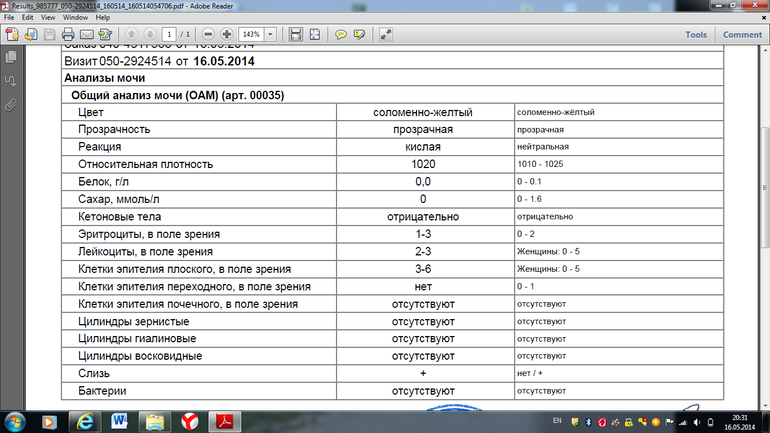Image resolution: width=770 pixels, height=433 pixels.
Task: Add a sticky note comment
Action: 340,35
